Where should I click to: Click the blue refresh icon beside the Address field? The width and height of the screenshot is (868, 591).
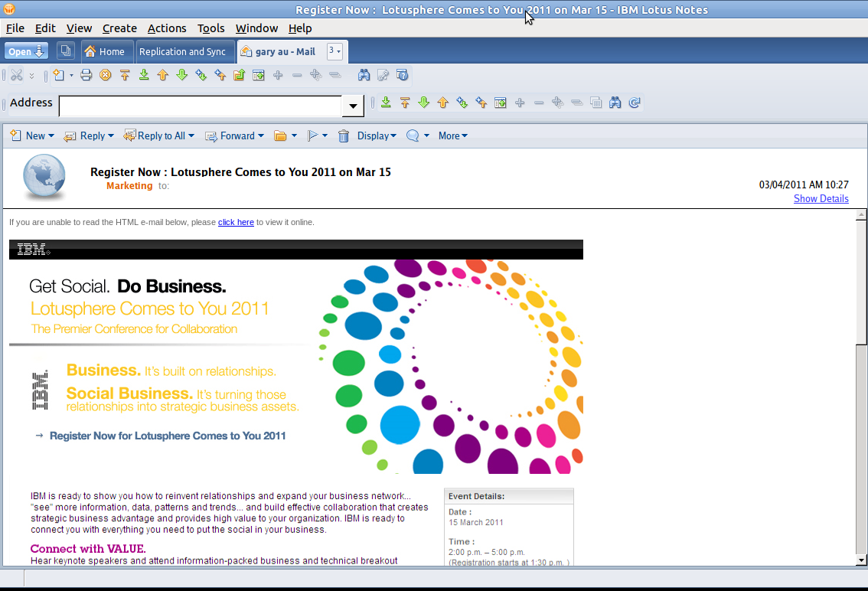tap(635, 103)
